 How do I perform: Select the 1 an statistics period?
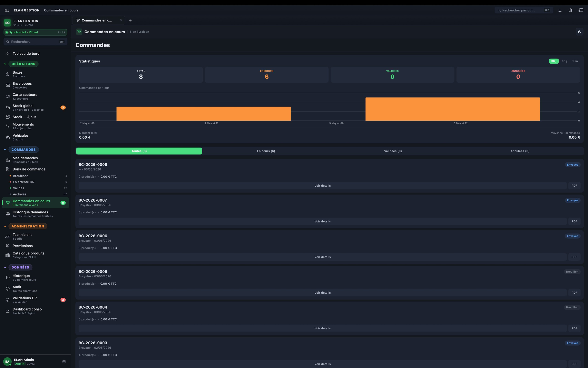pyautogui.click(x=575, y=61)
